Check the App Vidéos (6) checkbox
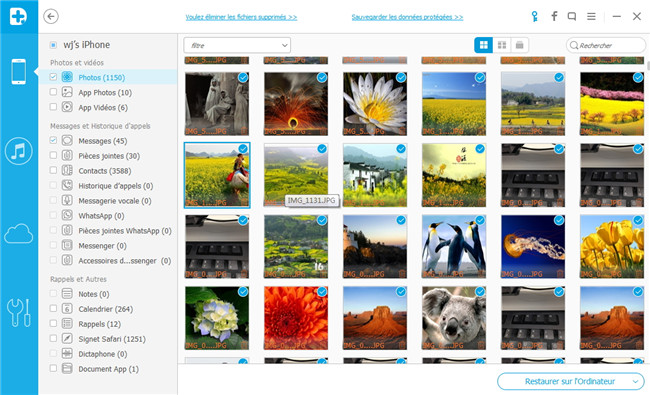650x395 pixels. pos(53,107)
